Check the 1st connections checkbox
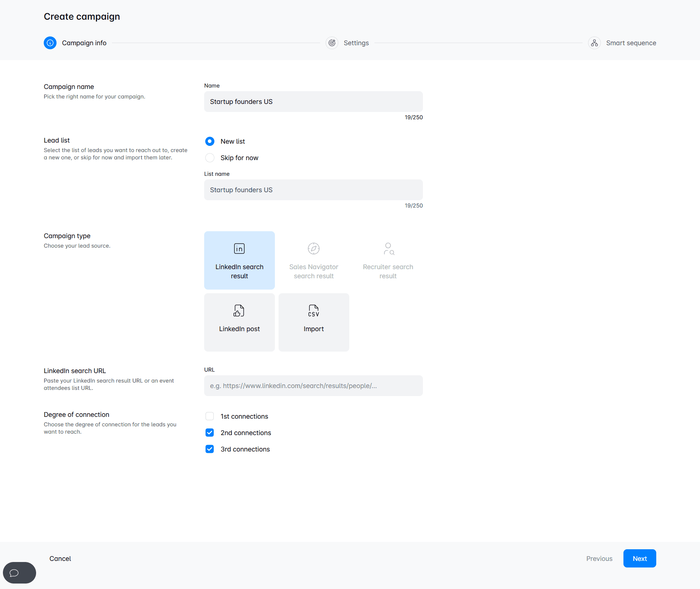The image size is (700, 589). click(x=210, y=416)
